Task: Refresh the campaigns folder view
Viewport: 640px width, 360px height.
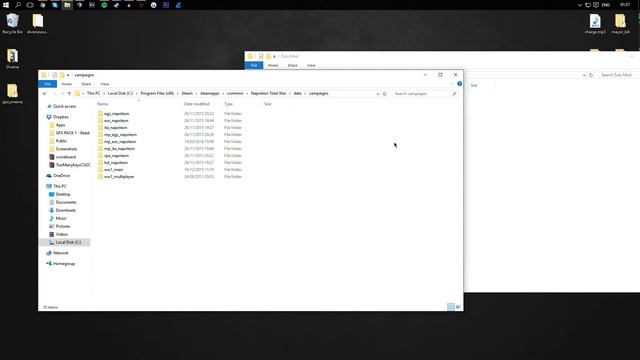Action: tap(384, 93)
